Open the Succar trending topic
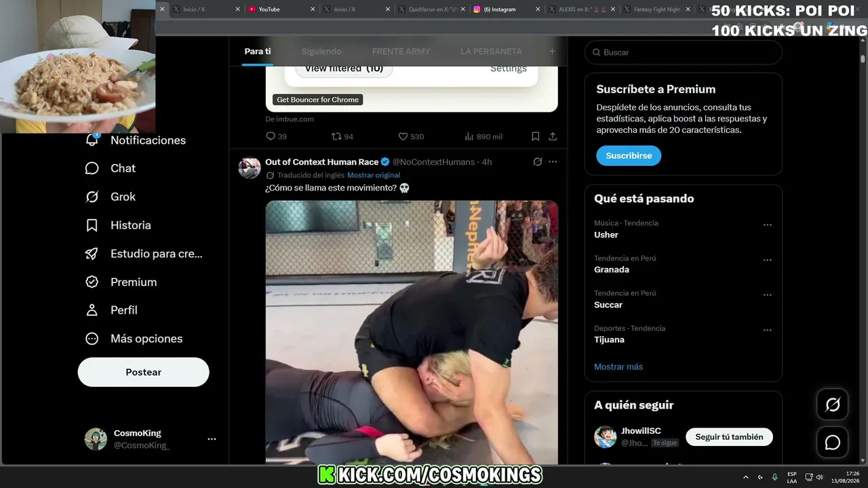Image resolution: width=868 pixels, height=488 pixels. coord(608,305)
